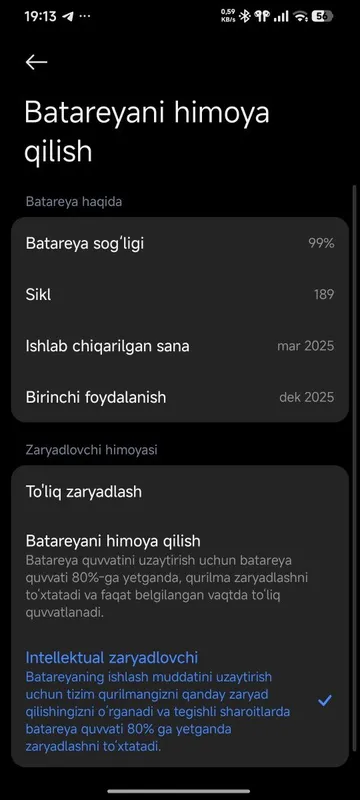Viewport: 360px width, 800px height.
Task: Open the Batareya sog'ligi row
Action: point(180,243)
